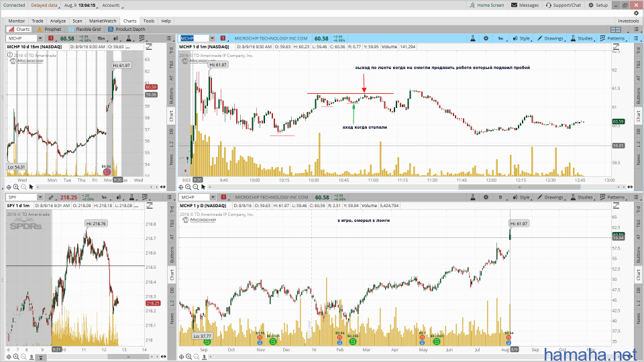Toggle News sidebar on MCHP daily chart

click(x=638, y=317)
